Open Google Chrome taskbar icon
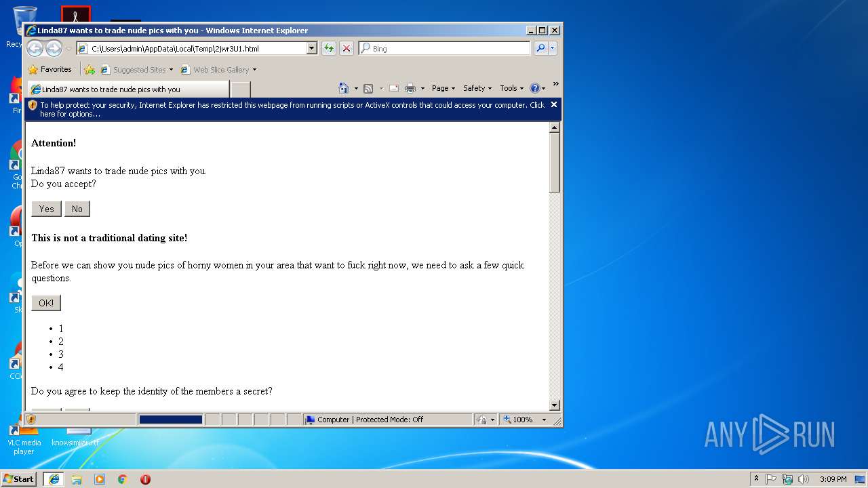868x488 pixels. point(123,479)
